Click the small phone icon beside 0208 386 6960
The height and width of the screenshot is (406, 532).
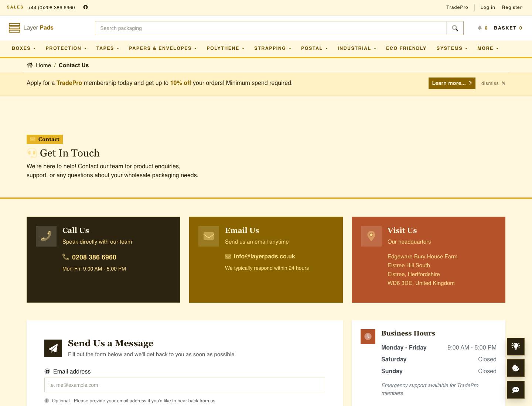pyautogui.click(x=66, y=257)
